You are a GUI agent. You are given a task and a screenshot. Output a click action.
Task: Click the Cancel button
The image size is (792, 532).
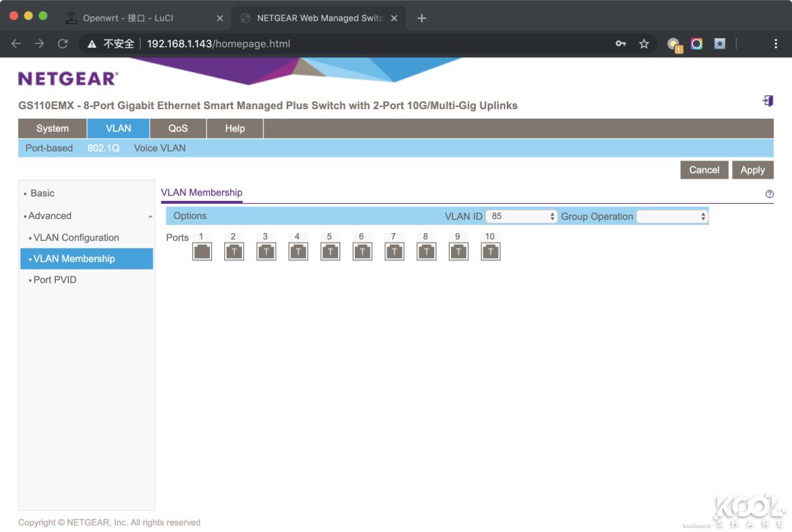(x=704, y=169)
